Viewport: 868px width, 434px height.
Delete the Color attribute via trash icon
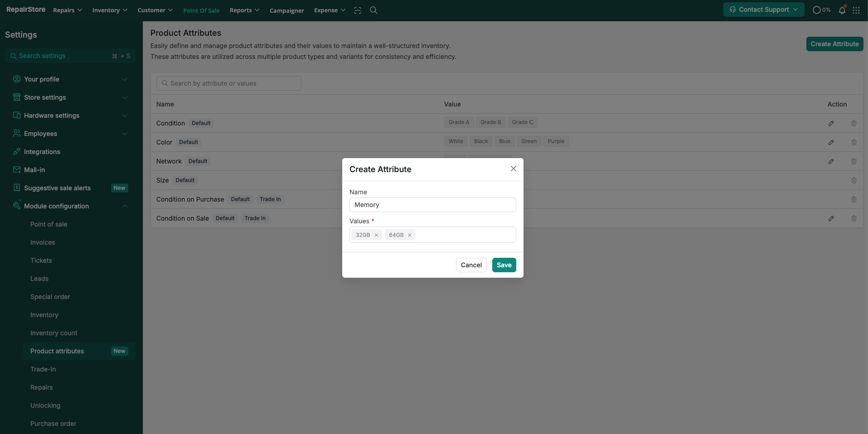(853, 142)
